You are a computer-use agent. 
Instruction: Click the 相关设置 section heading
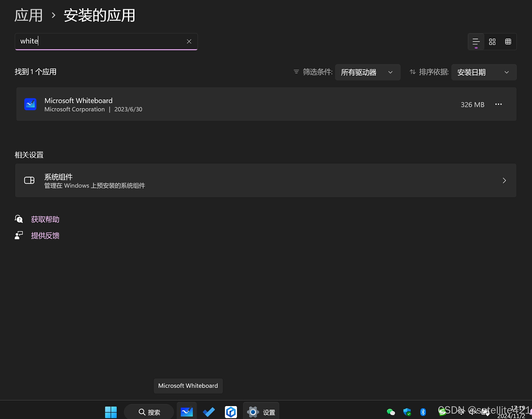pyautogui.click(x=29, y=155)
